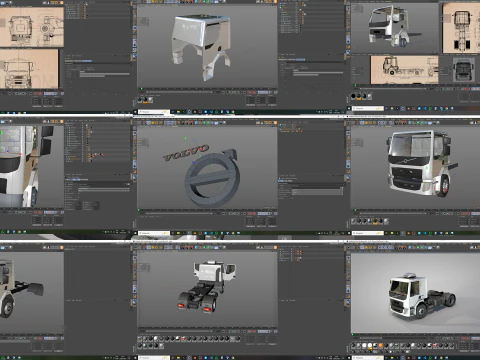The height and width of the screenshot is (360, 480).
Task: Open File Explorer from the rendered truck window taskbar
Action: 392,358
